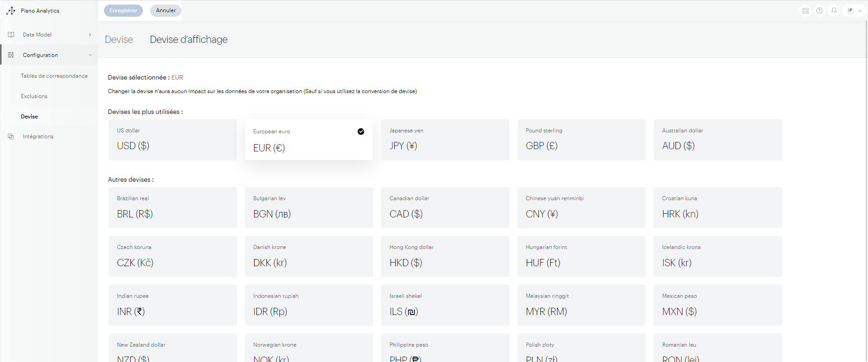Click the Data Model book icon

[11, 35]
